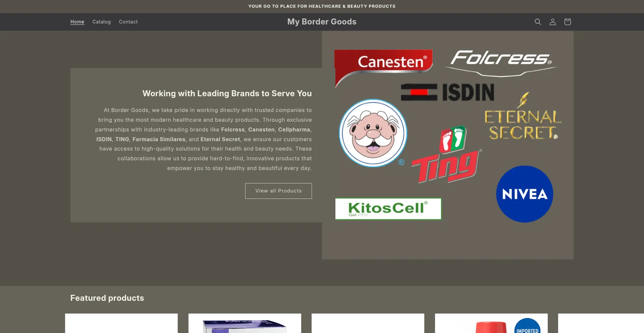Screen dimensions: 644x333
Task: Click the IMPORTED badge on product card
Action: coord(527,326)
